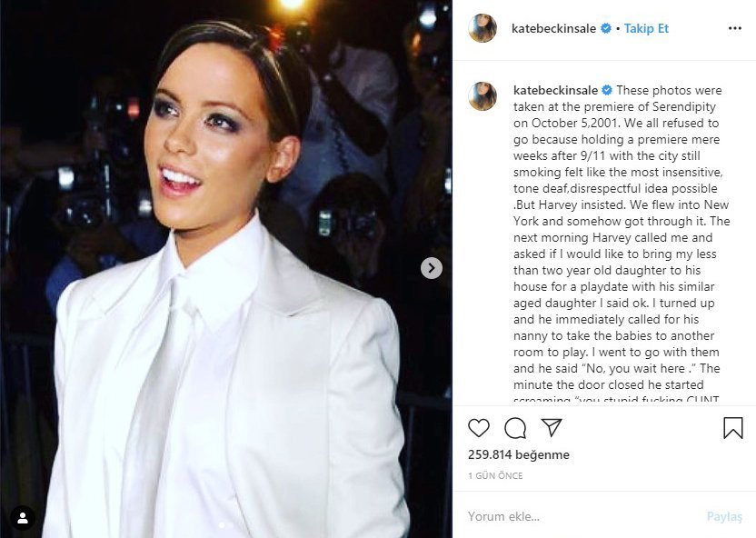Image resolution: width=756 pixels, height=538 pixels.
Task: Click the katebeckinsale username in the header
Action: pos(553,28)
